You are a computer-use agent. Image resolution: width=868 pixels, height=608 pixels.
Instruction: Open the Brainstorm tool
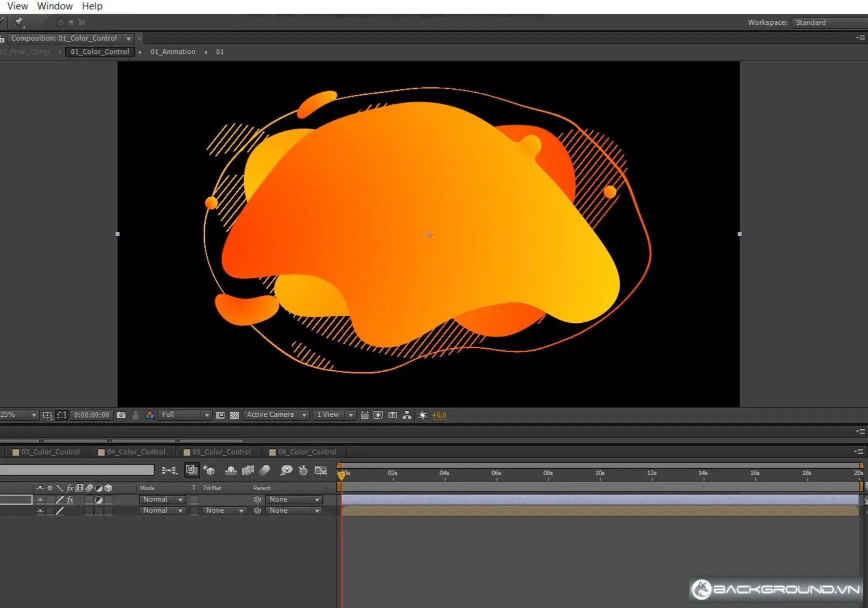tap(286, 470)
